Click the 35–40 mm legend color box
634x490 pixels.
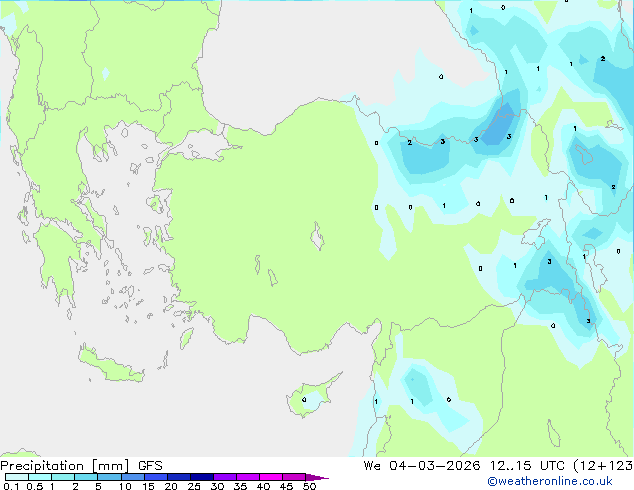[247, 477]
